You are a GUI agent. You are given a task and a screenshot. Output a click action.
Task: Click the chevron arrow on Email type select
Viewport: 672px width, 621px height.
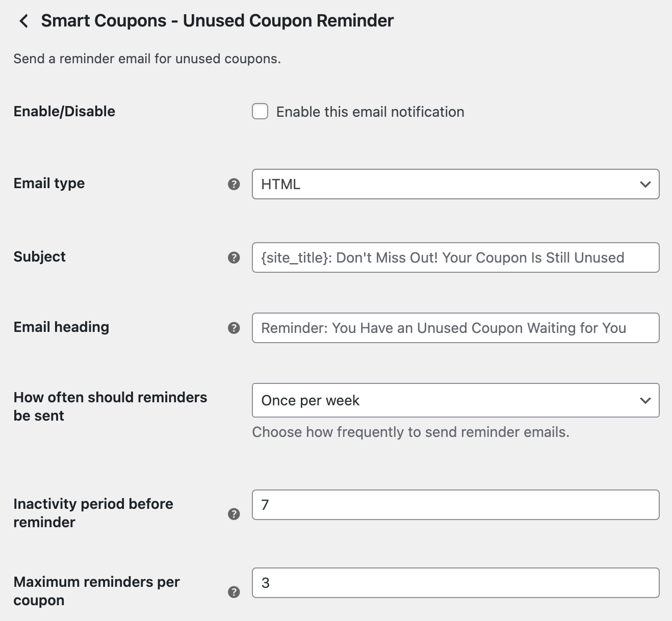click(x=645, y=184)
